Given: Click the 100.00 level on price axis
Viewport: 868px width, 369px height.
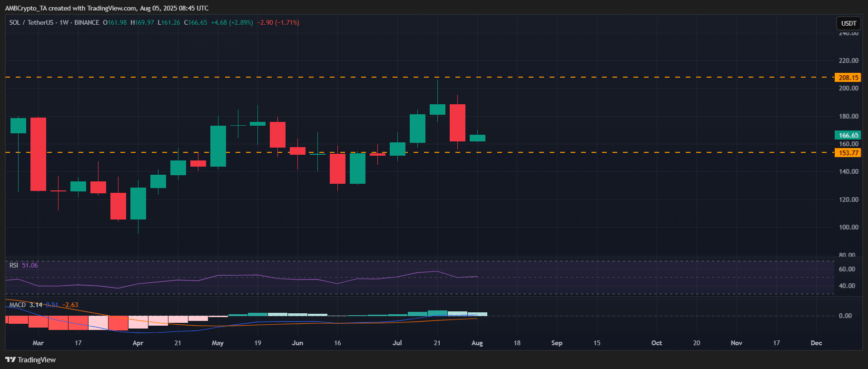Looking at the screenshot, I should point(848,227).
